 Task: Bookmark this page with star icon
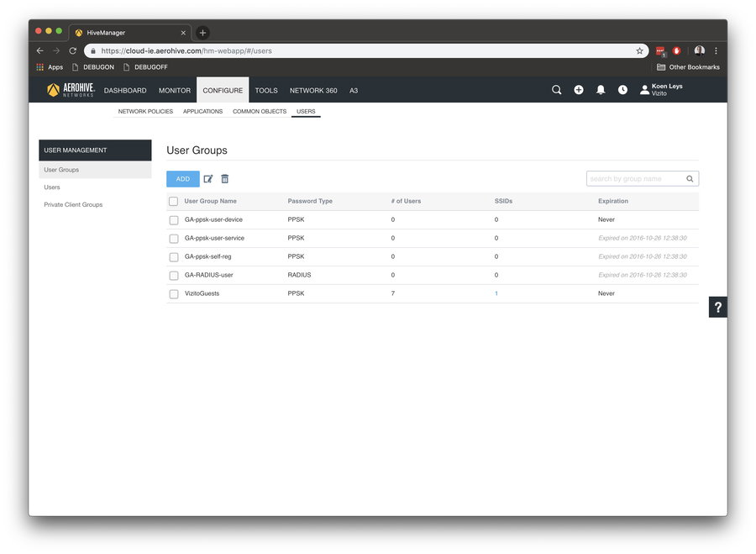pyautogui.click(x=639, y=50)
